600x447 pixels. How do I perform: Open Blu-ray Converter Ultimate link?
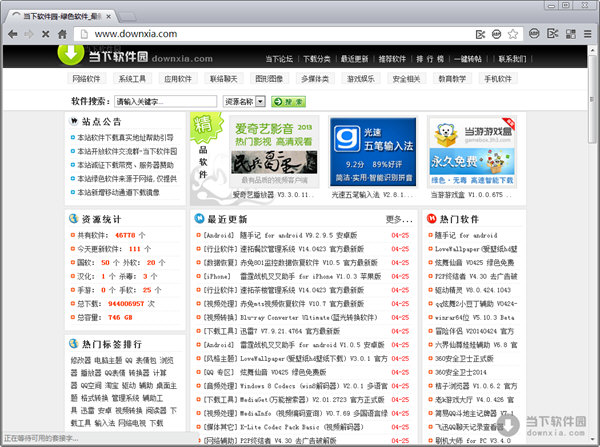tap(308, 317)
